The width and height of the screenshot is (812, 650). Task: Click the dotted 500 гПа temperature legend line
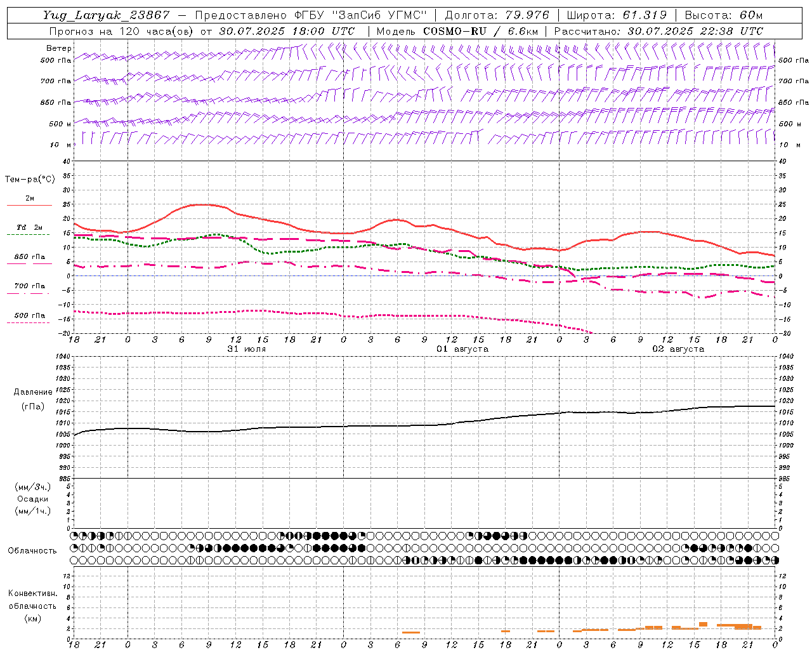pyautogui.click(x=29, y=322)
